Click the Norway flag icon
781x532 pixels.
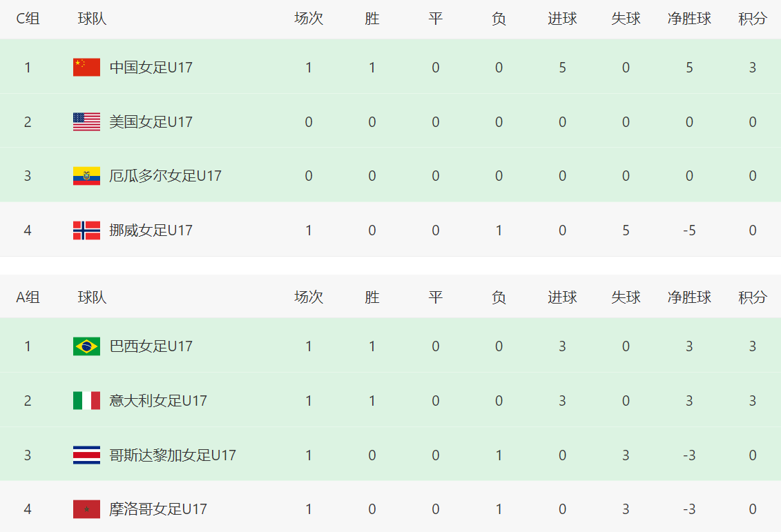86,230
